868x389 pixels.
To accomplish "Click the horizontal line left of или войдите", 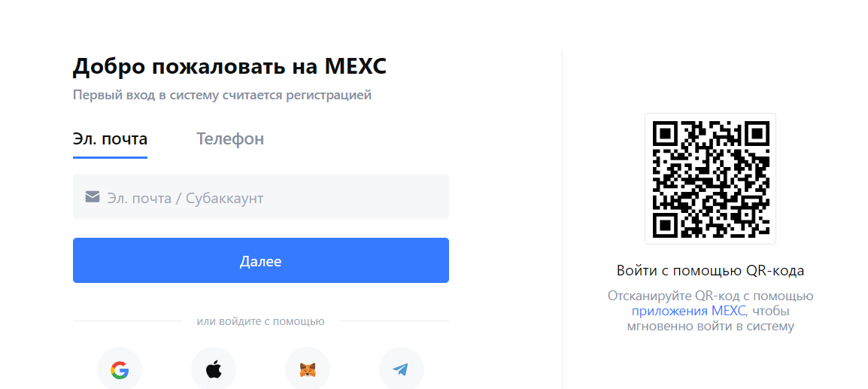I will pyautogui.click(x=127, y=321).
